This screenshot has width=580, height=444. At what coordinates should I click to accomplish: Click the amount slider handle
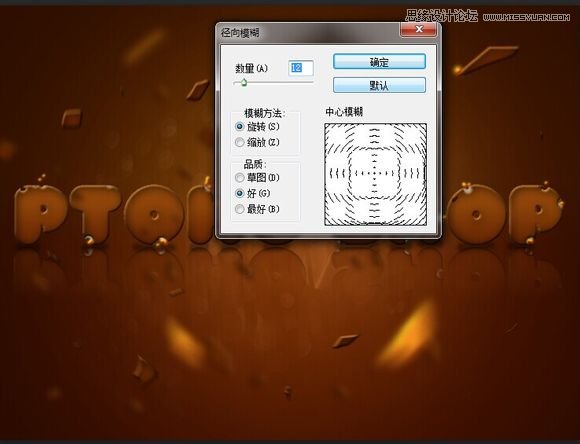(x=243, y=82)
